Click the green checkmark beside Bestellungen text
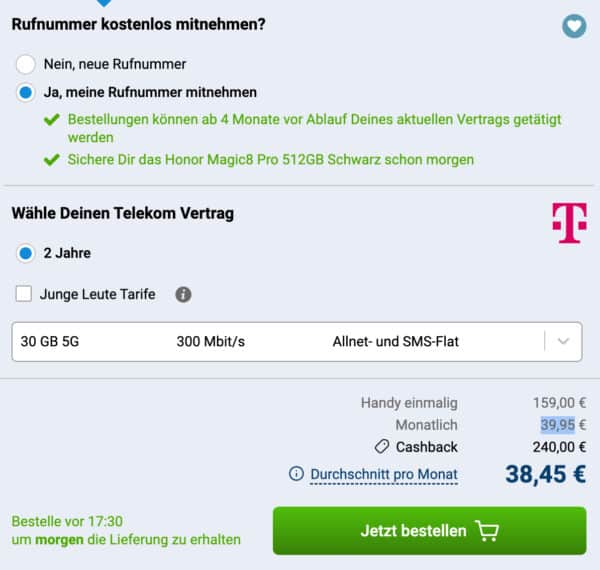 click(x=52, y=120)
